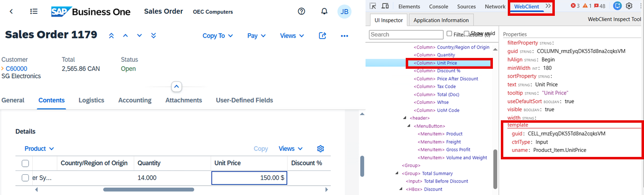The image size is (644, 195).
Task: Click the DevTools errors count 3
Action: click(575, 6)
